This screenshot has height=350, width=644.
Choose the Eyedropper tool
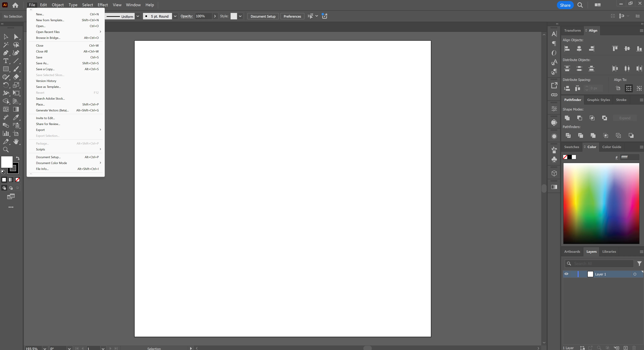click(x=16, y=117)
